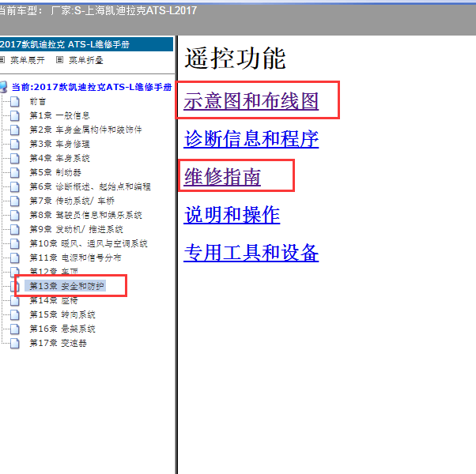Open 第17章 变速器
Image resolution: width=476 pixels, height=474 pixels.
[x=58, y=344]
